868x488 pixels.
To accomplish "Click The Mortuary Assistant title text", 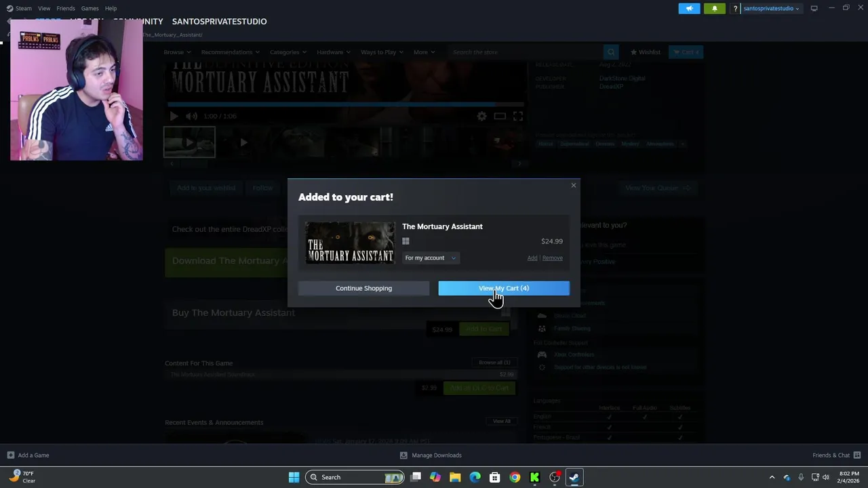I will 442,226.
